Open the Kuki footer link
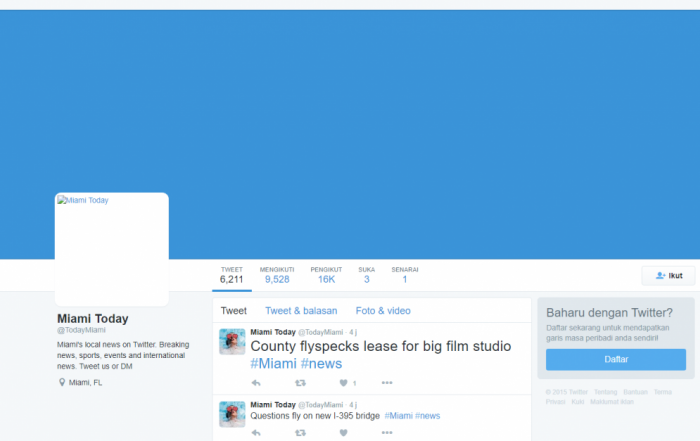The height and width of the screenshot is (441, 700). click(578, 402)
